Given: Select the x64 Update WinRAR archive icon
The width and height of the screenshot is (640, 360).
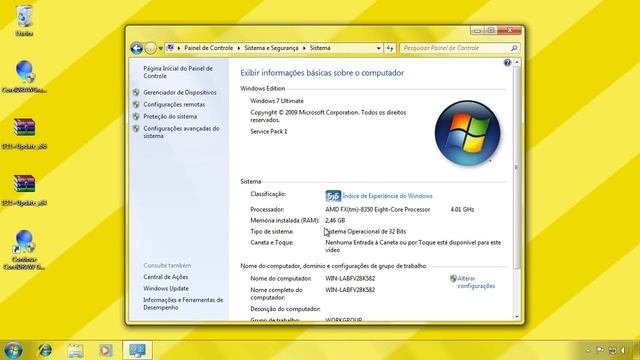Looking at the screenshot, I should pos(24,190).
